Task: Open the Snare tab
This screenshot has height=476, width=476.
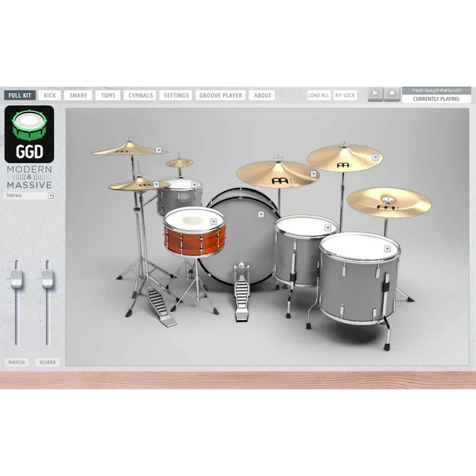Action: (78, 95)
